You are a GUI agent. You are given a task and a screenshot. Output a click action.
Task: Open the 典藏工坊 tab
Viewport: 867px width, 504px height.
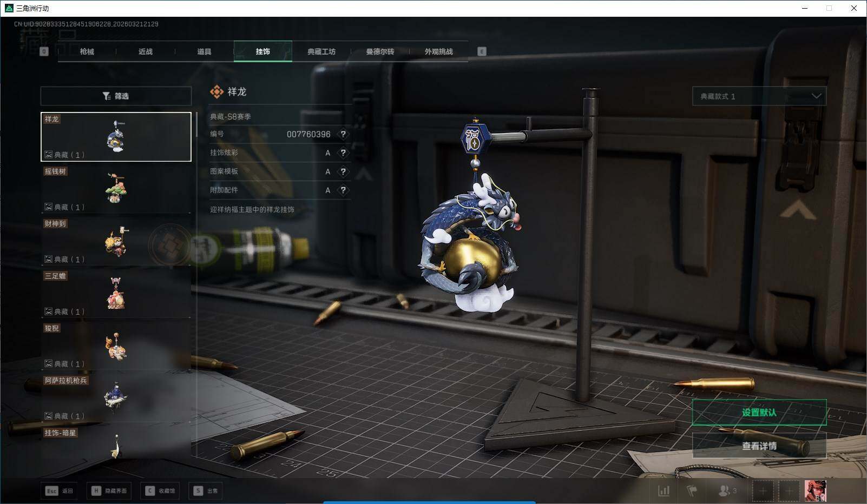click(x=321, y=51)
